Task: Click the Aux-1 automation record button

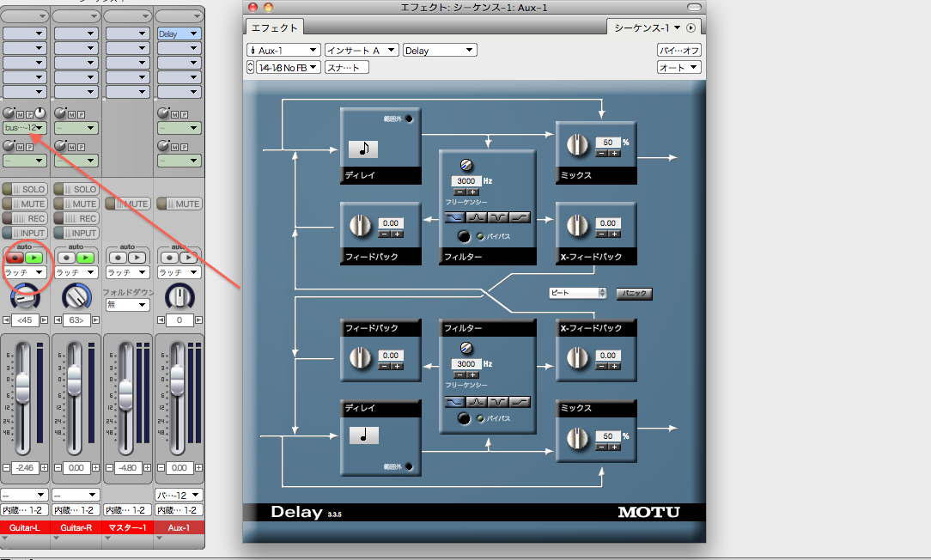Action: point(169,258)
